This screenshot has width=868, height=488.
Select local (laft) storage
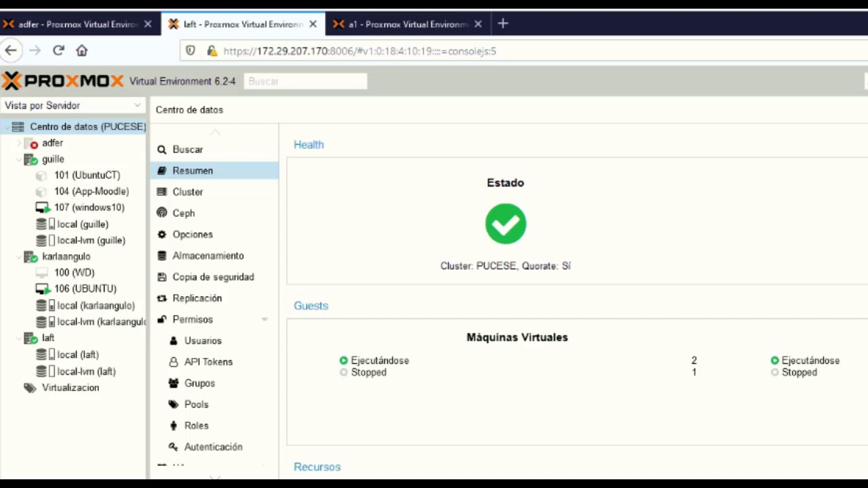coord(78,354)
